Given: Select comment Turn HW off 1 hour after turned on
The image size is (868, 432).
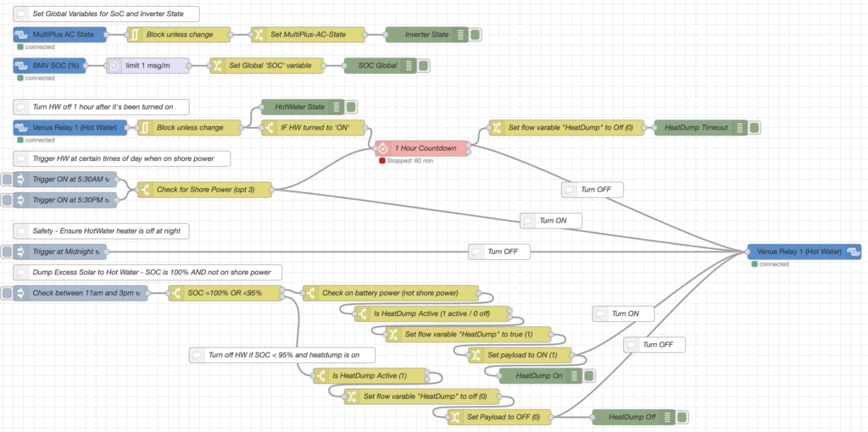Looking at the screenshot, I should [x=102, y=106].
